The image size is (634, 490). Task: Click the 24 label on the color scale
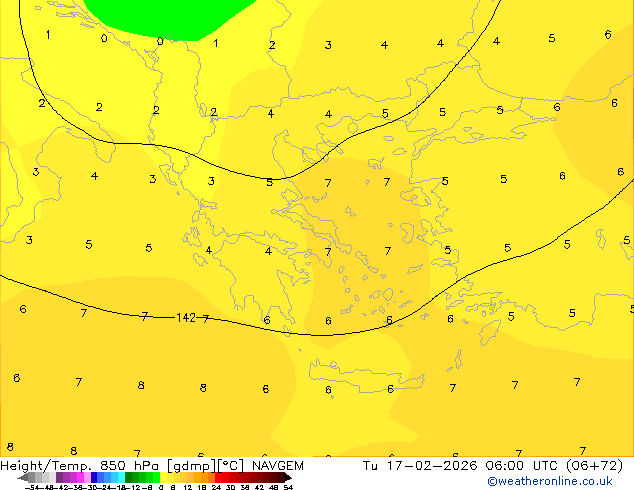click(x=216, y=487)
